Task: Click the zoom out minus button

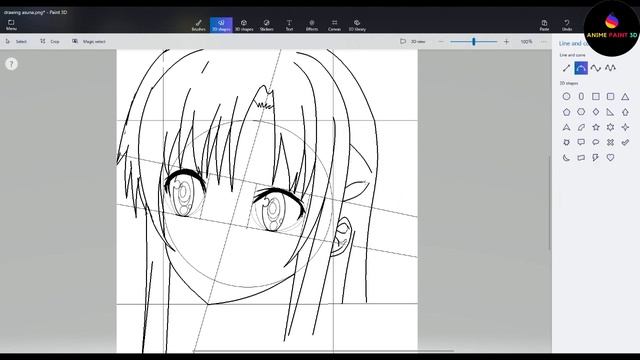Action: pos(441,42)
